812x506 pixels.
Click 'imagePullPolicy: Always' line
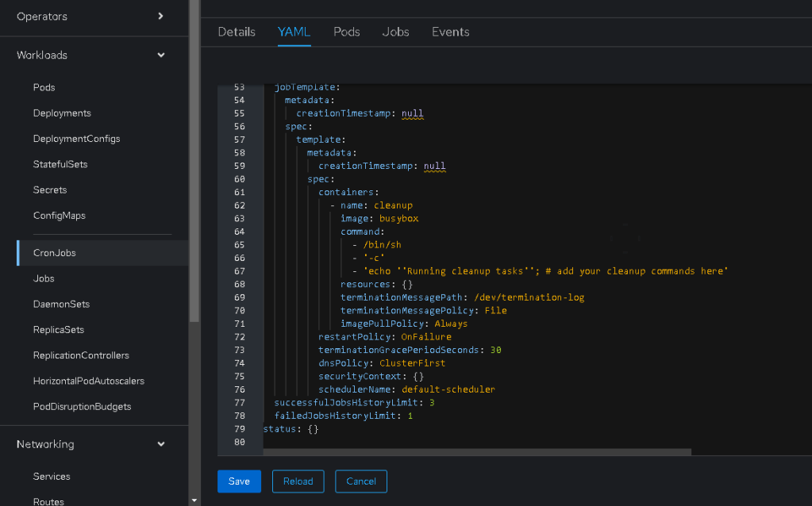pos(404,324)
